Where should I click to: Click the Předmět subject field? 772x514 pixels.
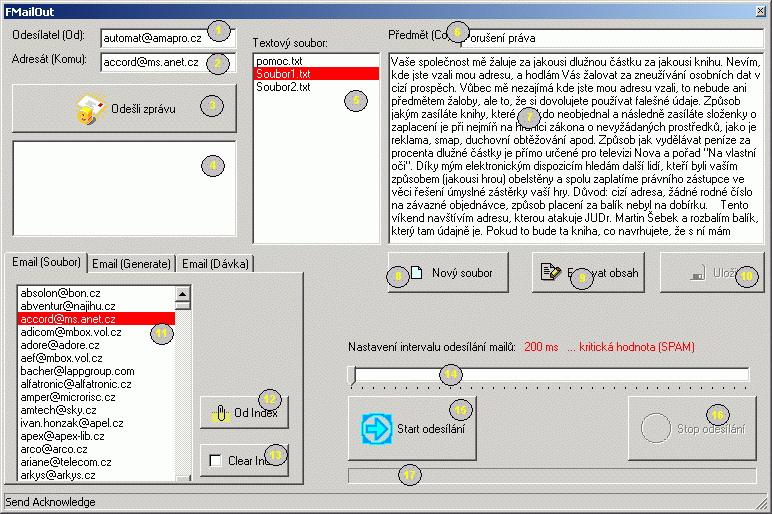(611, 38)
